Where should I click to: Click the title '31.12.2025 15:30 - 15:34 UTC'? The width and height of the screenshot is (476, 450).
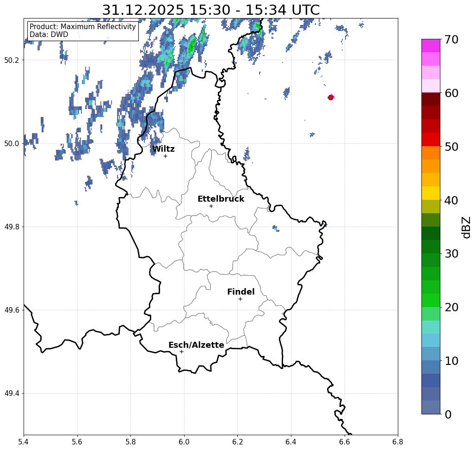point(210,10)
